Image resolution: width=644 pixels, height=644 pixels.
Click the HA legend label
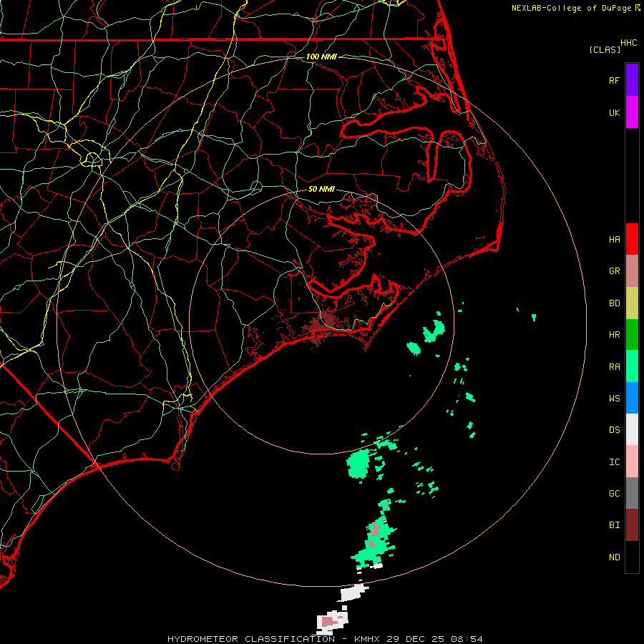point(614,239)
